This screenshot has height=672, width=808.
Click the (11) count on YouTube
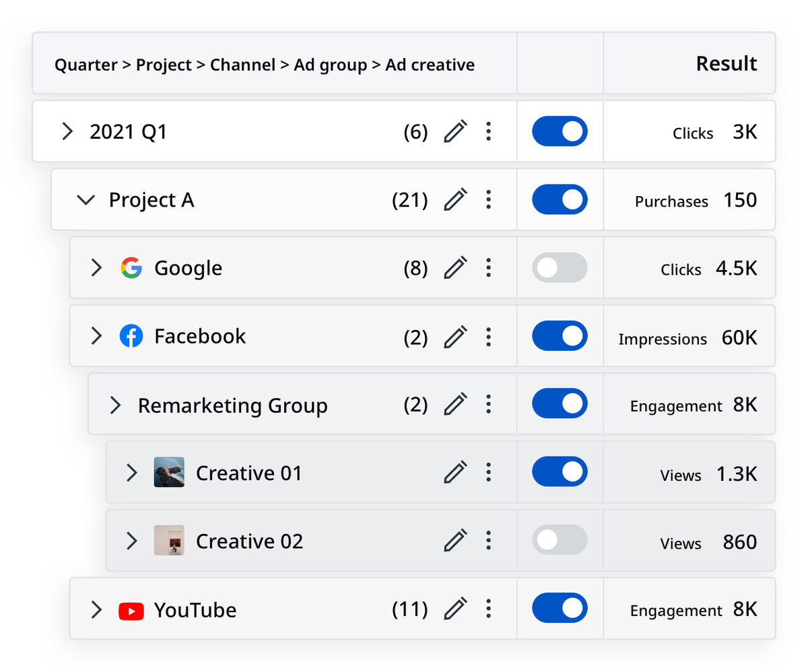(410, 610)
